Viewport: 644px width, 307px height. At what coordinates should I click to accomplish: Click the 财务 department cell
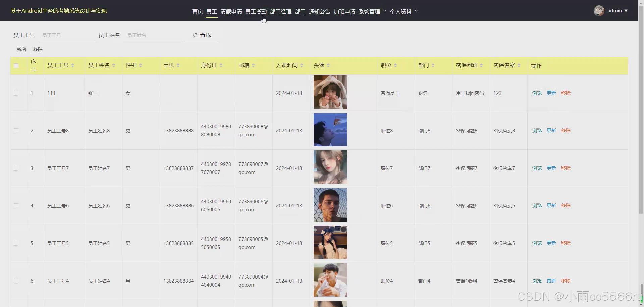423,93
